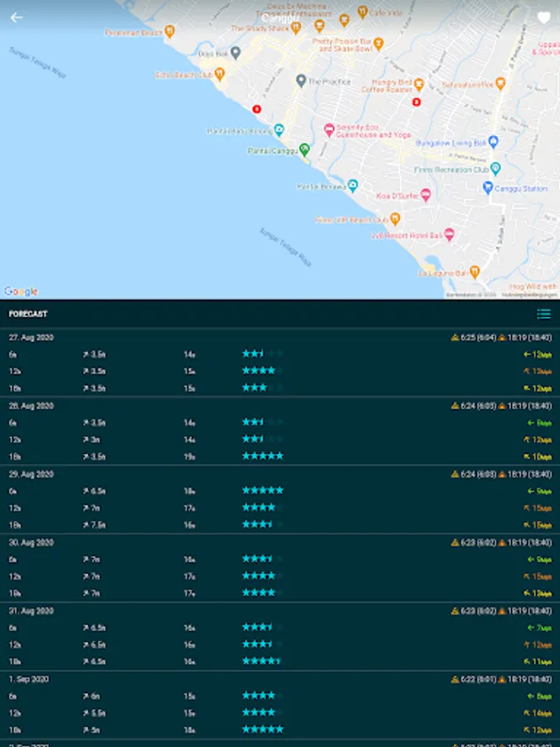This screenshot has height=747, width=560.
Task: Select The Practice map pin
Action: click(300, 81)
